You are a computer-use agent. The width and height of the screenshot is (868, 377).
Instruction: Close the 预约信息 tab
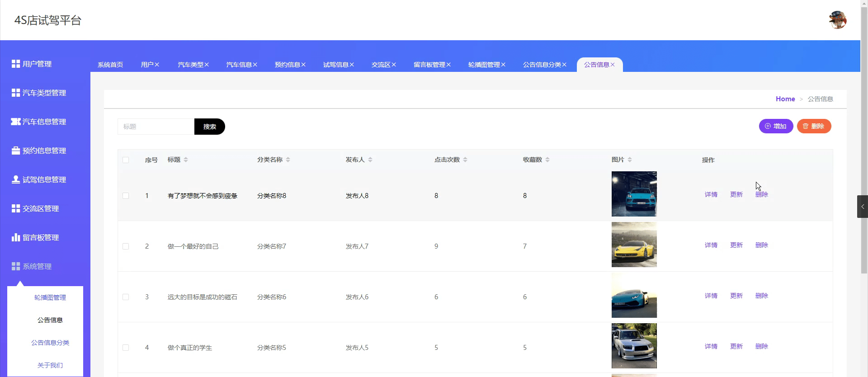tap(303, 65)
